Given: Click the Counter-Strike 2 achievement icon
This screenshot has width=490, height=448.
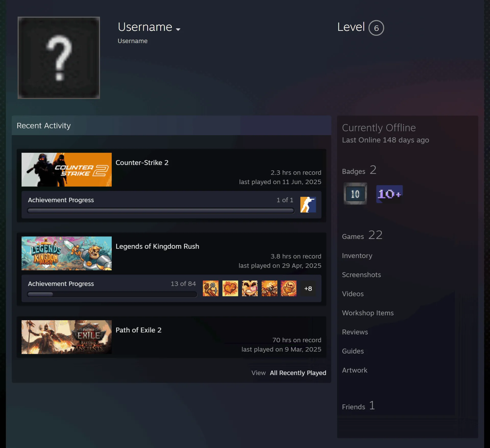Looking at the screenshot, I should [308, 204].
